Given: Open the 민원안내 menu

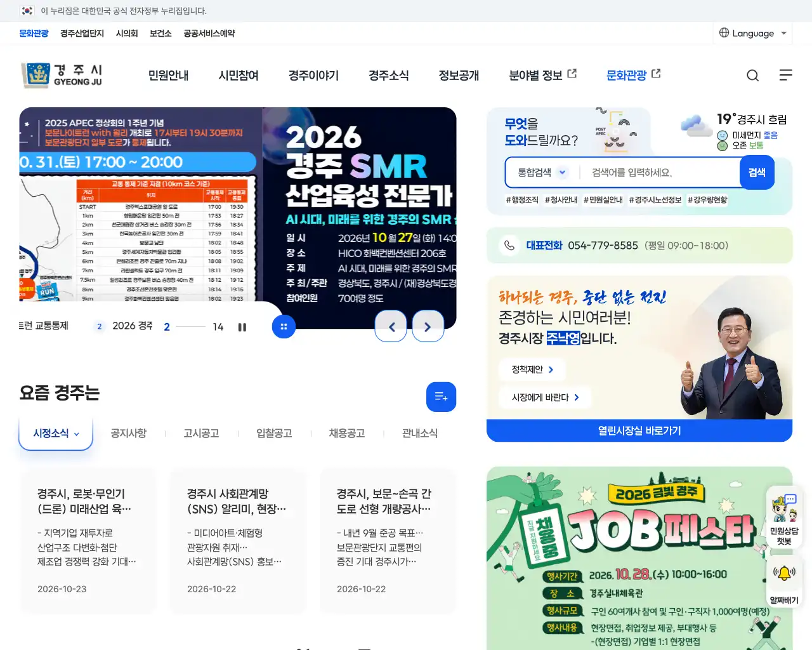Looking at the screenshot, I should (x=168, y=76).
